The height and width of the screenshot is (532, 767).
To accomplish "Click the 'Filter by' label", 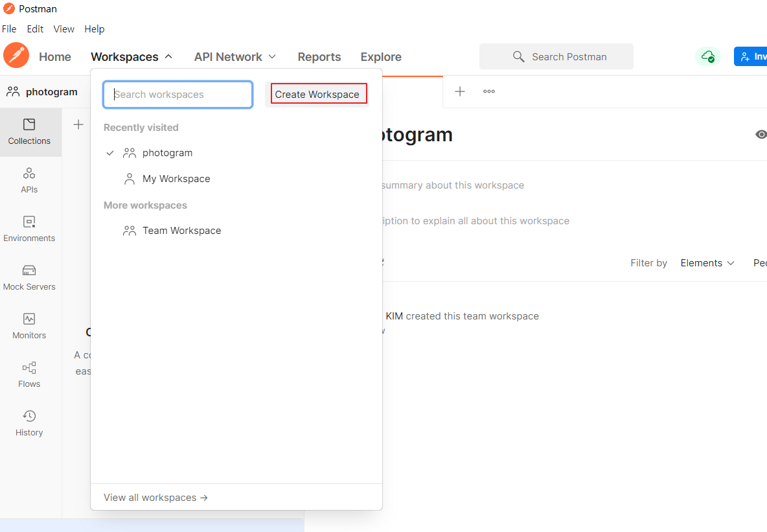I will pyautogui.click(x=648, y=263).
